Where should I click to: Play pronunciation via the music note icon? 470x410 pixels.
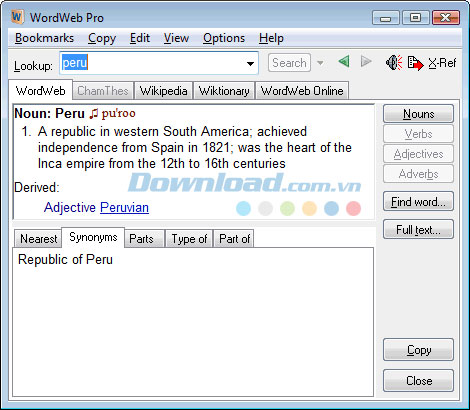tap(93, 114)
